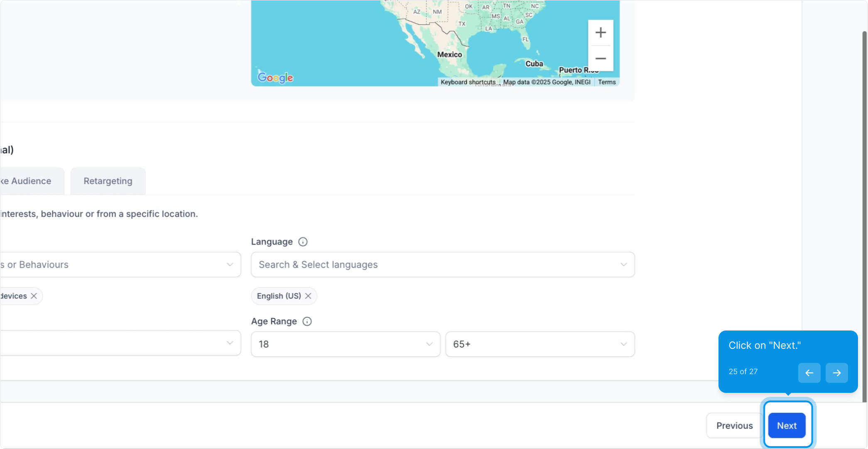The image size is (868, 449).
Task: Click the Language info icon
Action: pos(303,242)
